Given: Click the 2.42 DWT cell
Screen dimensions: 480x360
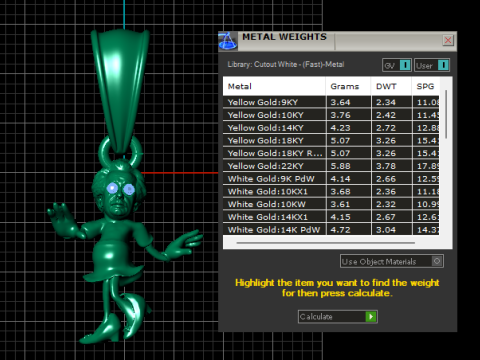Looking at the screenshot, I should (x=392, y=115).
